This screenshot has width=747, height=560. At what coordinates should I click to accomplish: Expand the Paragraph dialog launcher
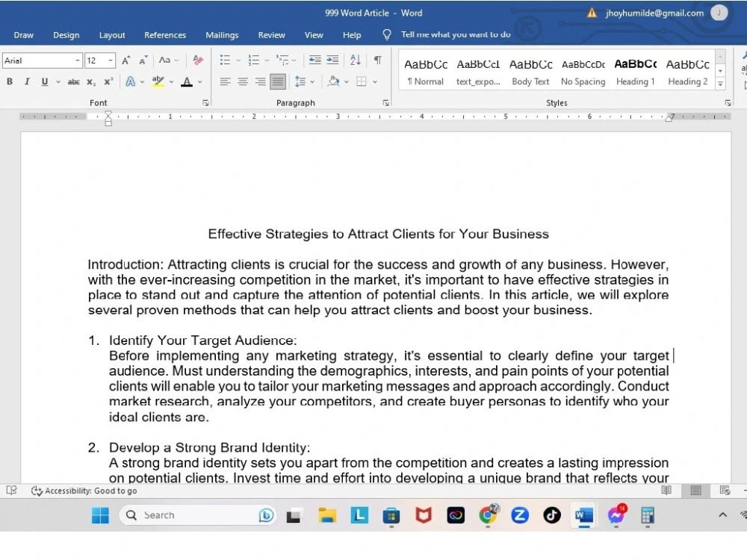pos(385,103)
